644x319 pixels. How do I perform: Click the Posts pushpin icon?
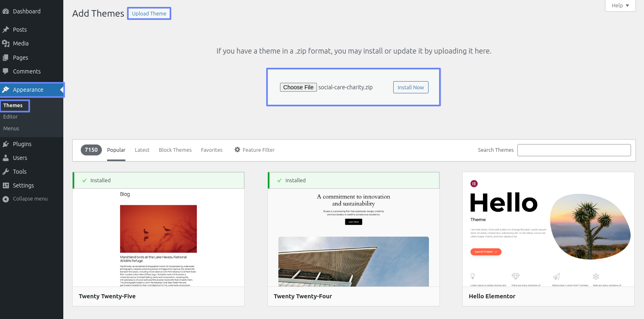[x=6, y=30]
